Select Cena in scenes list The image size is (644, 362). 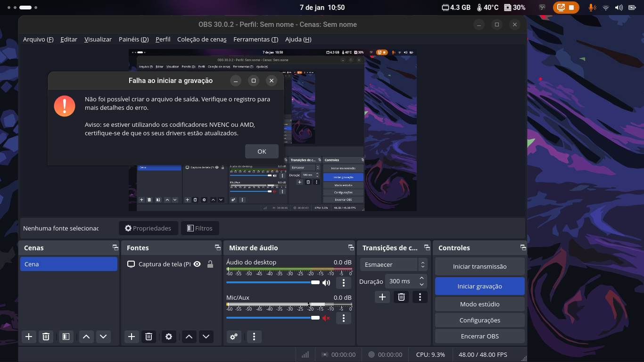pyautogui.click(x=69, y=264)
